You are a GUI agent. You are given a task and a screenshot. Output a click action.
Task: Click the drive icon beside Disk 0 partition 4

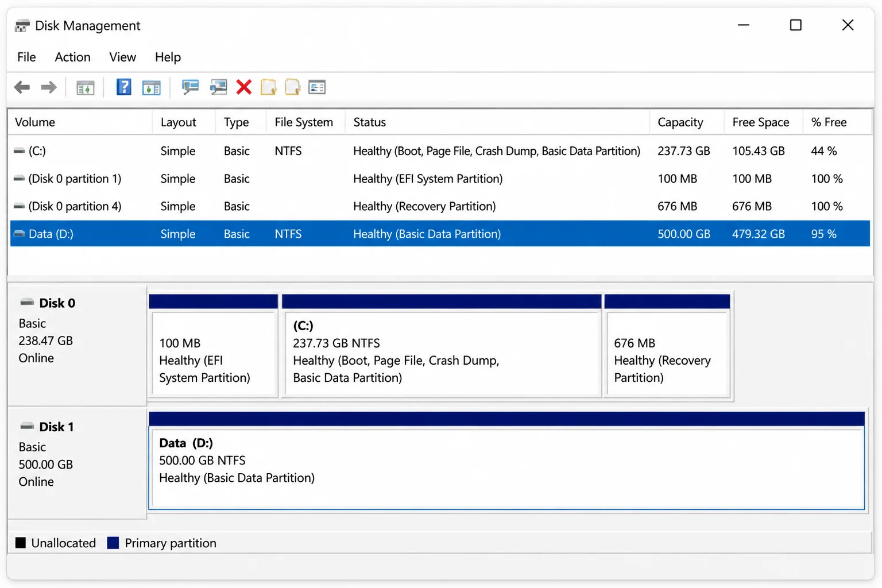(19, 206)
